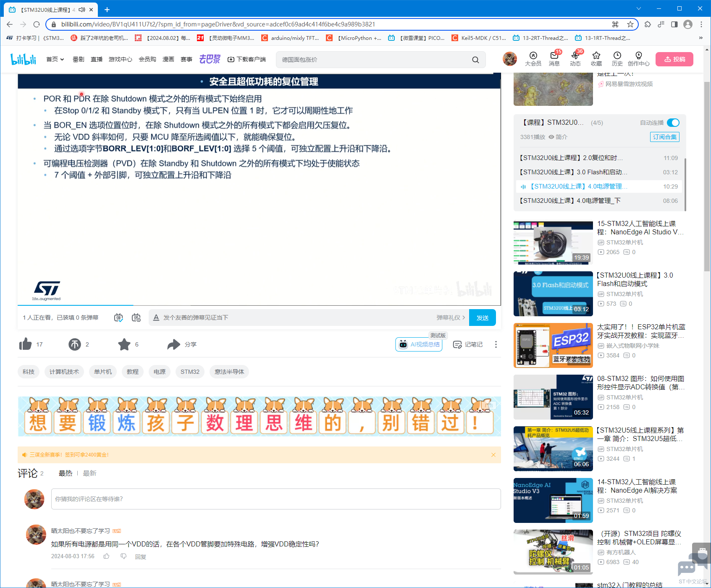Click the 投稿 upload button
This screenshot has height=588, width=711.
click(x=674, y=59)
